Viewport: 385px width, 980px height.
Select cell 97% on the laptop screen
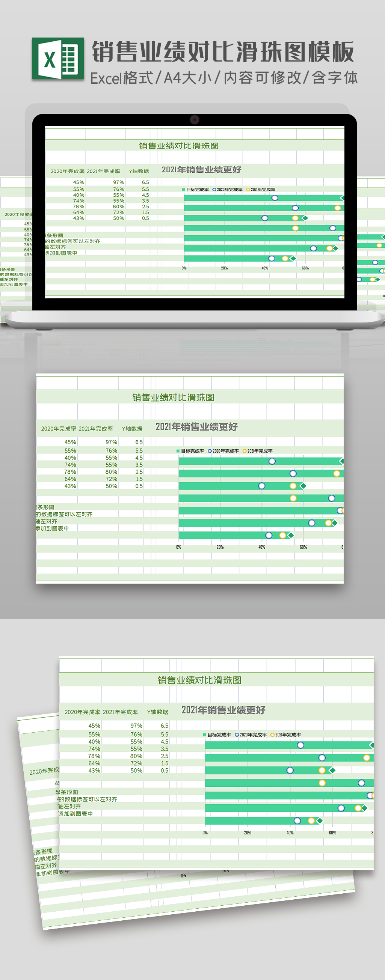coord(118,182)
